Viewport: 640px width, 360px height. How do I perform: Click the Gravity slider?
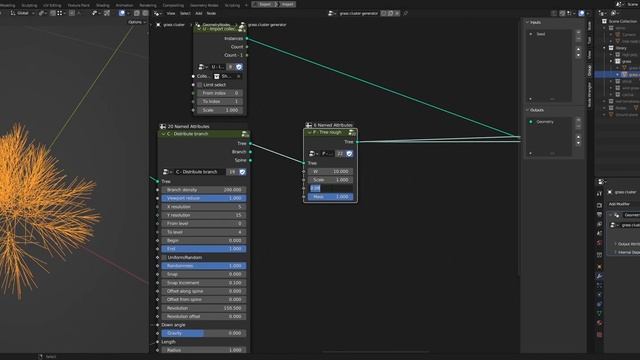(x=204, y=333)
